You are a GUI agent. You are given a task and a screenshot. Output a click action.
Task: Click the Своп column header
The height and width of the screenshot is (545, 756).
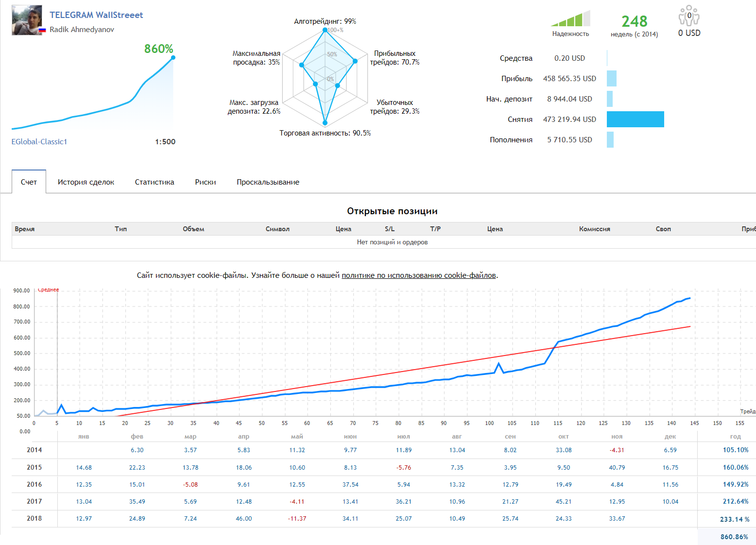pyautogui.click(x=663, y=229)
